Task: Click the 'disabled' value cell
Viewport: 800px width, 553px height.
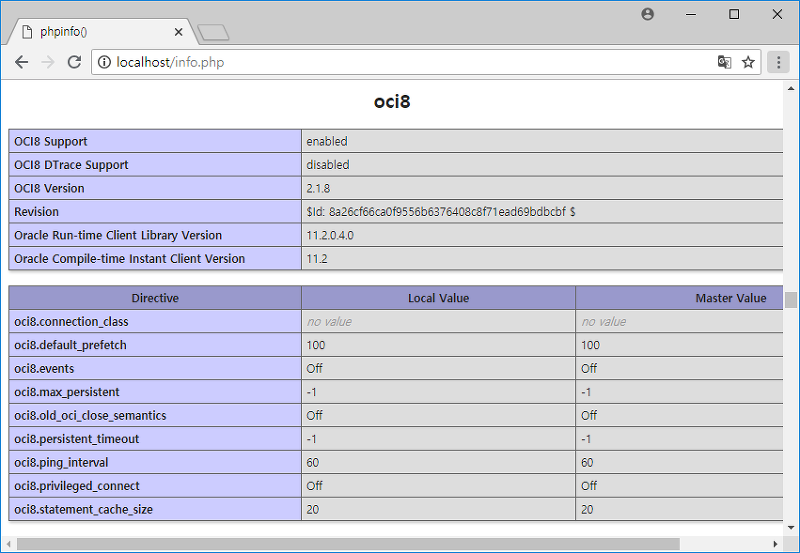Action: pos(542,165)
